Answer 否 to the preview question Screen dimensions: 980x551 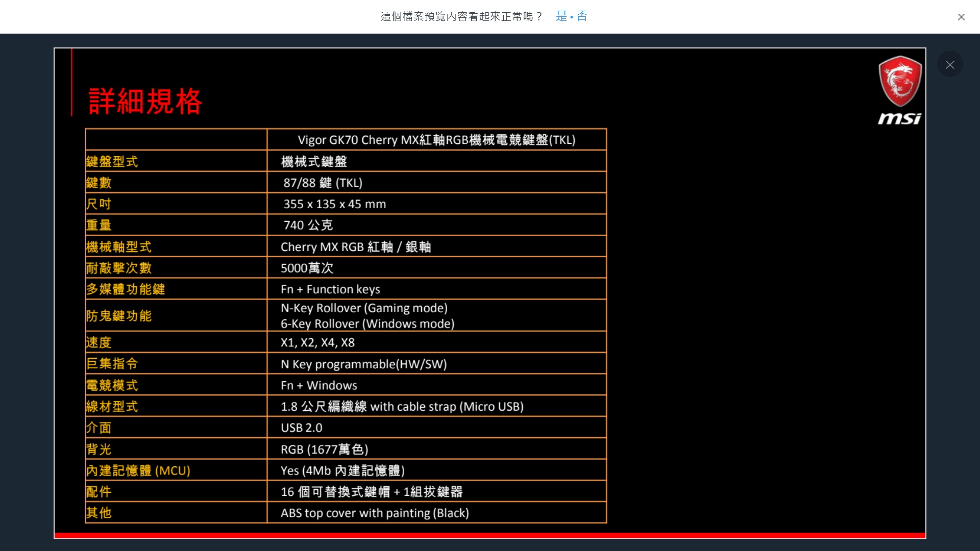click(582, 16)
